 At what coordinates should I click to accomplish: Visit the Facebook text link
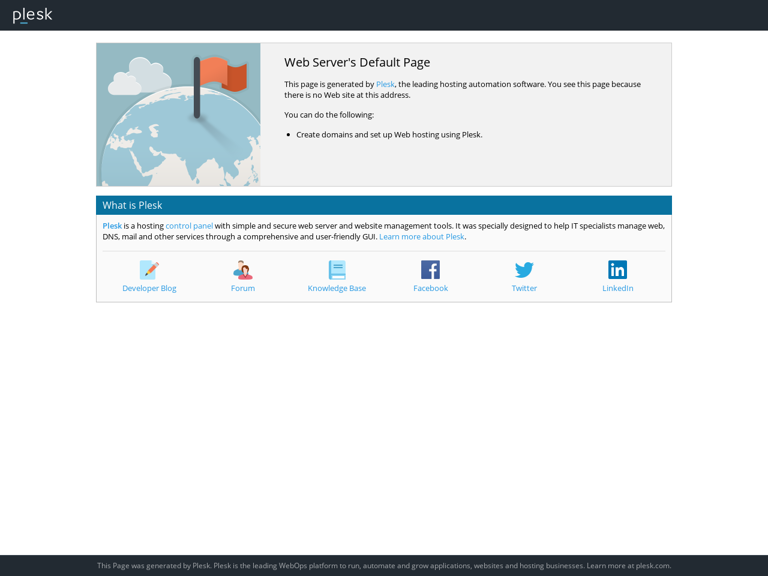[430, 288]
